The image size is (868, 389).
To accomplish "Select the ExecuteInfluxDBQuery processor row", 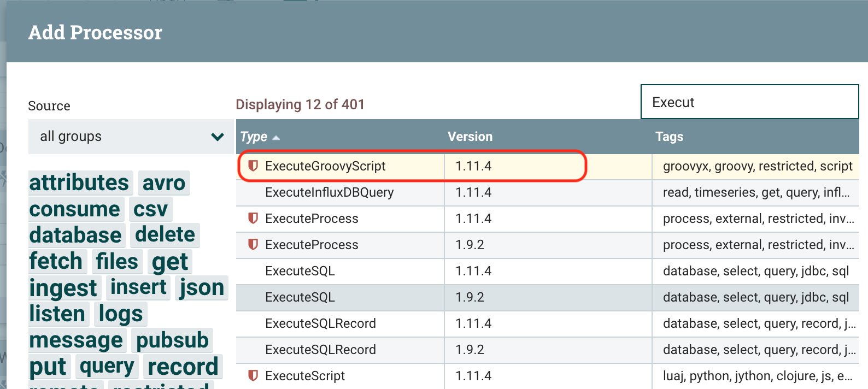I will click(329, 192).
